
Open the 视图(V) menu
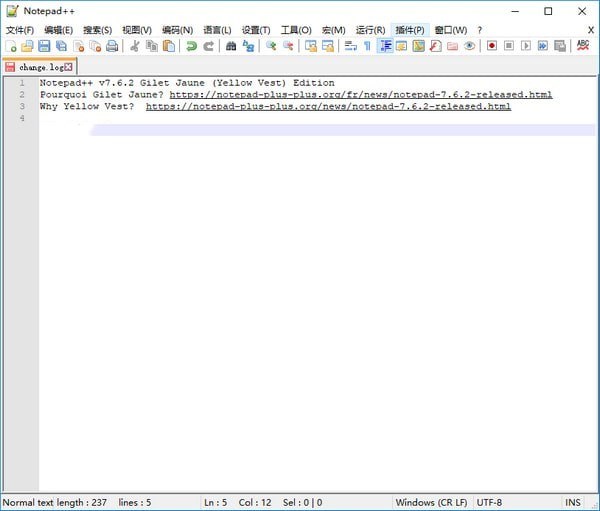click(137, 30)
